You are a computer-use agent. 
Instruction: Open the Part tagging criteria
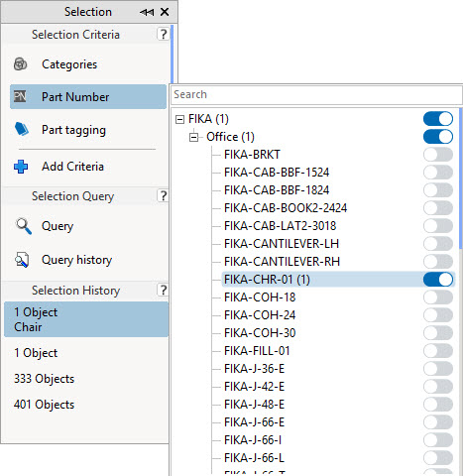tap(88, 130)
